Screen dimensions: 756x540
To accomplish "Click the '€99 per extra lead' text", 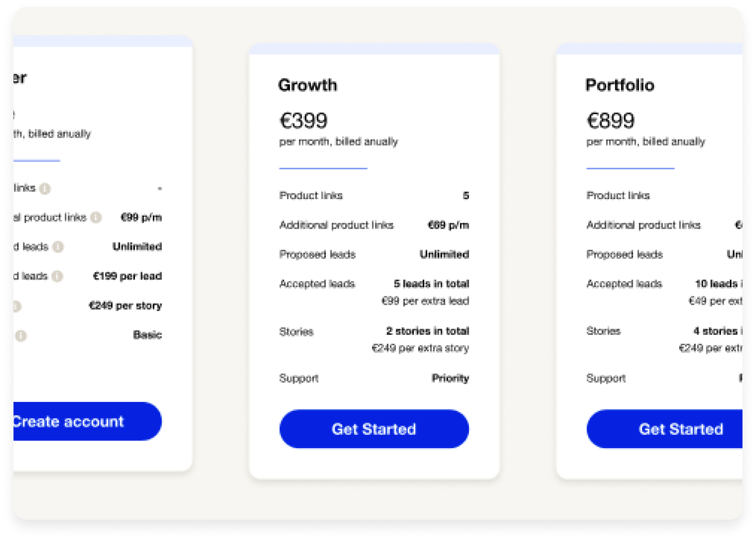I will (425, 300).
